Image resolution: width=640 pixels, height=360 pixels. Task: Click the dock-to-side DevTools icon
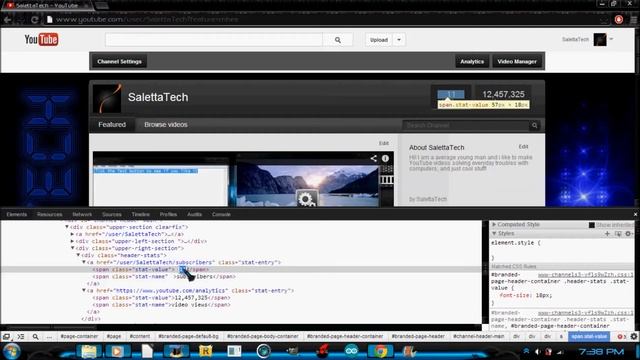[x=7, y=336]
